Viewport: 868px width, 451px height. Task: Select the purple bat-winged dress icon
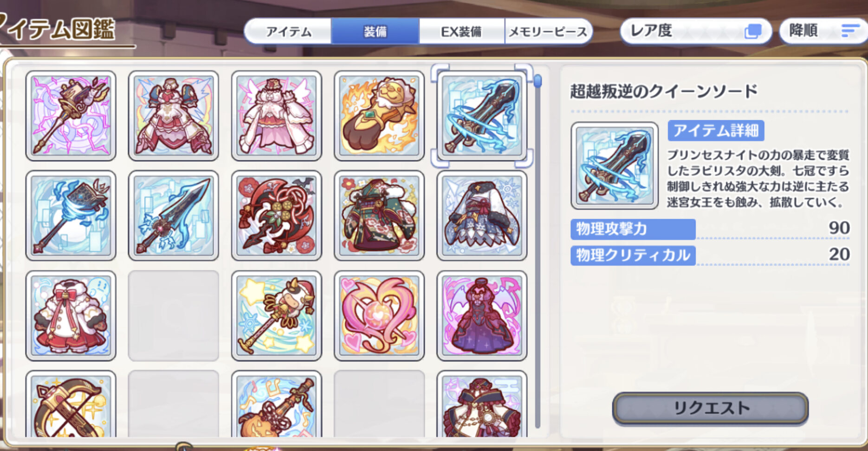482,316
